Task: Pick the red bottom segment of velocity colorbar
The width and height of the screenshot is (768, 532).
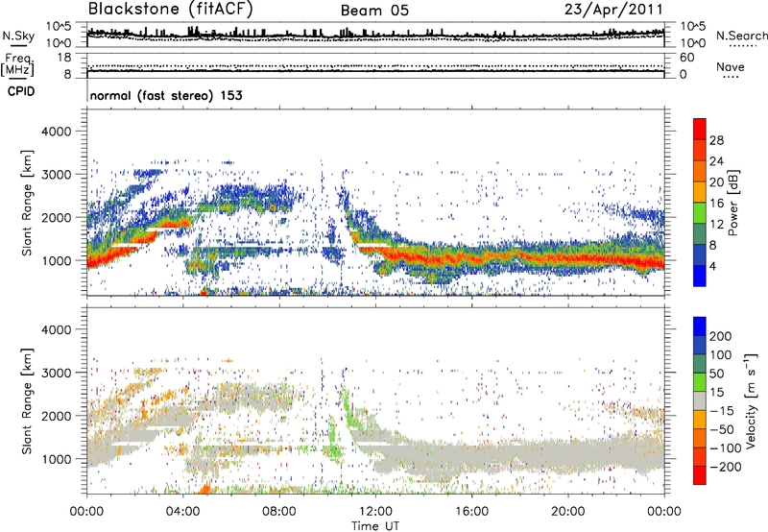Action: 700,475
